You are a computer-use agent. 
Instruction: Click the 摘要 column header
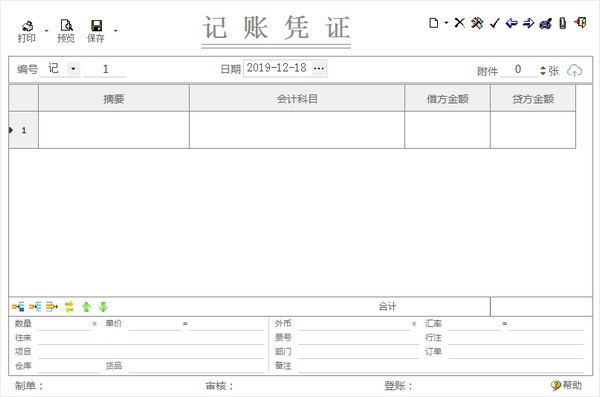pyautogui.click(x=114, y=99)
